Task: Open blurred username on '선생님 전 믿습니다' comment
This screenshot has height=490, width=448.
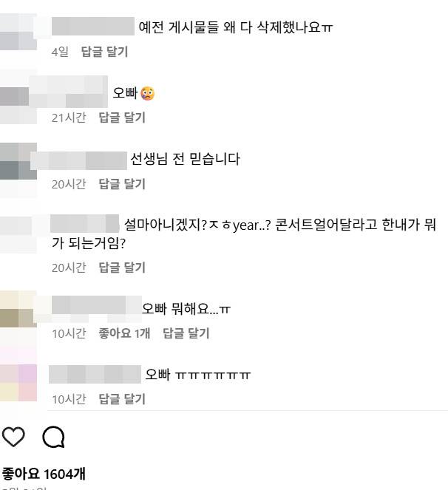Action: point(79,160)
